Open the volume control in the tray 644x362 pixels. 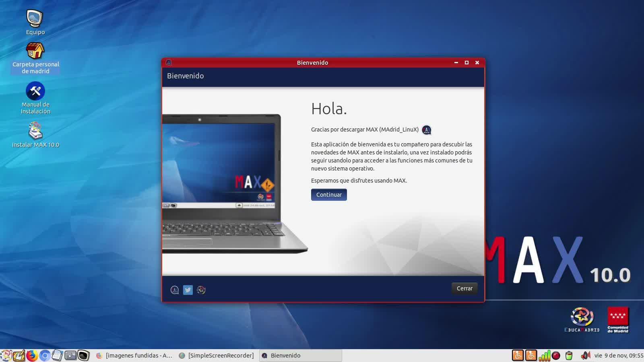(585, 356)
